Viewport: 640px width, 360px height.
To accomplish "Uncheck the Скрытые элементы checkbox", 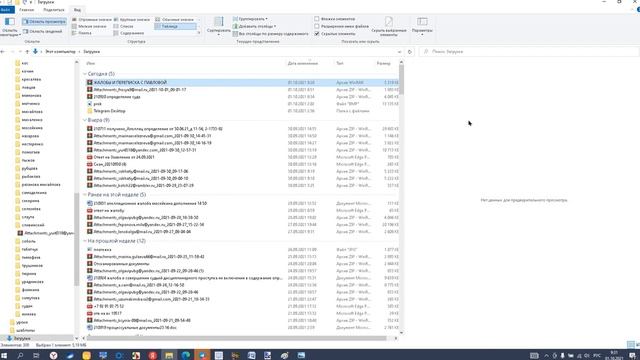I will pyautogui.click(x=317, y=34).
